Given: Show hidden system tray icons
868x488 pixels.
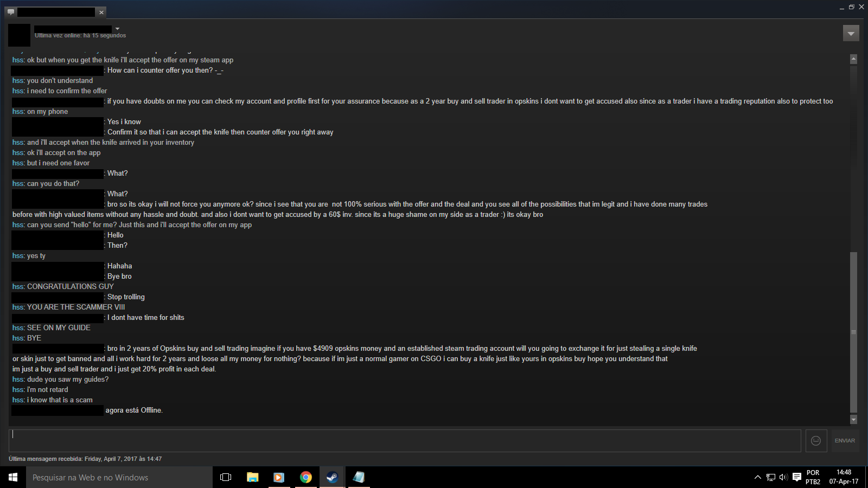Looking at the screenshot, I should 757,477.
